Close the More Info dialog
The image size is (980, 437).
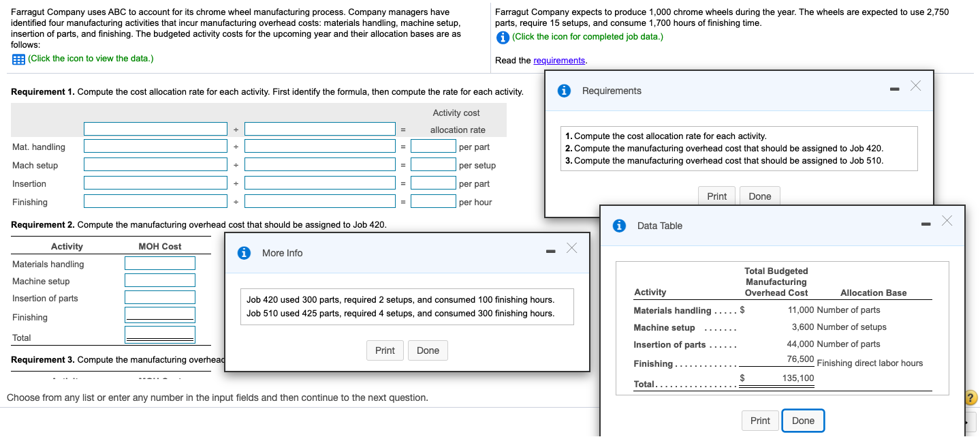tap(571, 247)
